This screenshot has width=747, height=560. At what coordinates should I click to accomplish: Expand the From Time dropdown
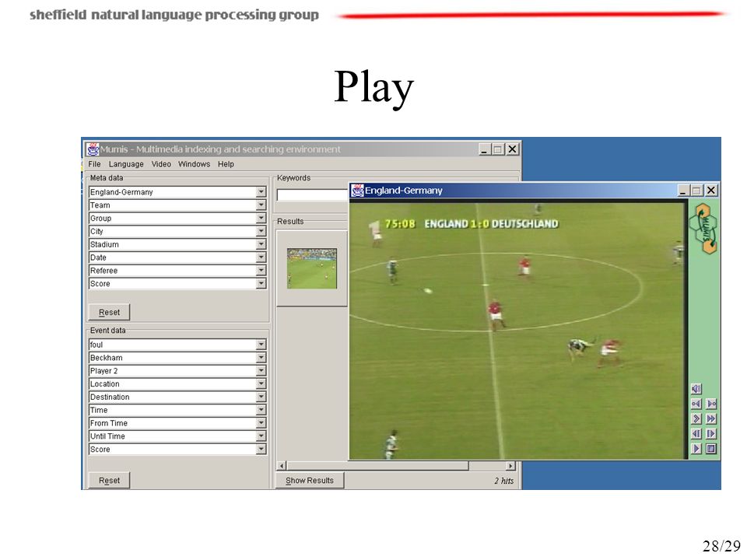coord(261,423)
